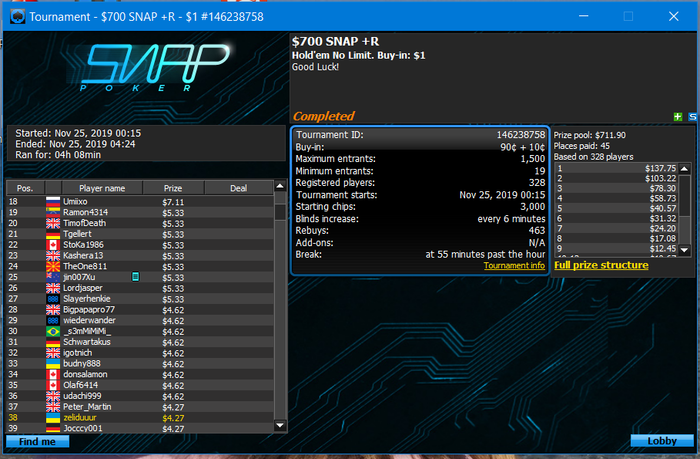This screenshot has height=459, width=700.
Task: Click the Brazilian flag next to _s3mMiMiMi_
Action: click(53, 331)
